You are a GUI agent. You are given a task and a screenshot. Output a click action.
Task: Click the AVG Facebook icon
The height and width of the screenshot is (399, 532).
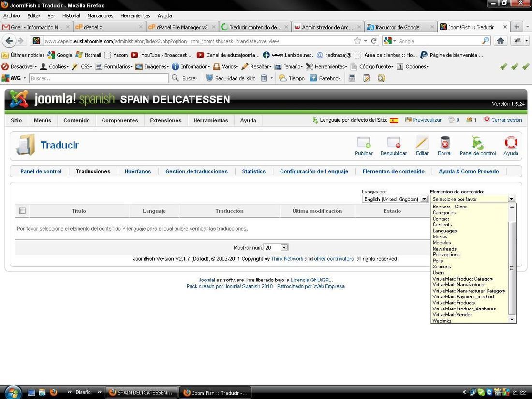tap(313, 78)
